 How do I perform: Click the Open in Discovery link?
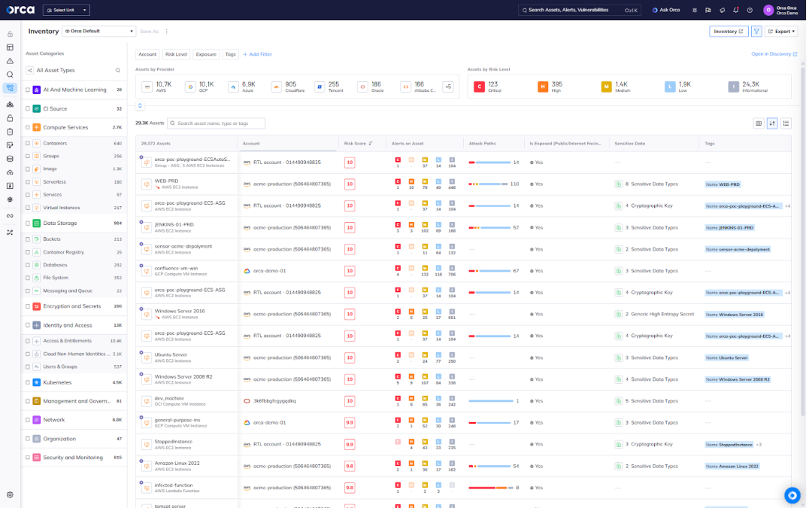coord(774,54)
